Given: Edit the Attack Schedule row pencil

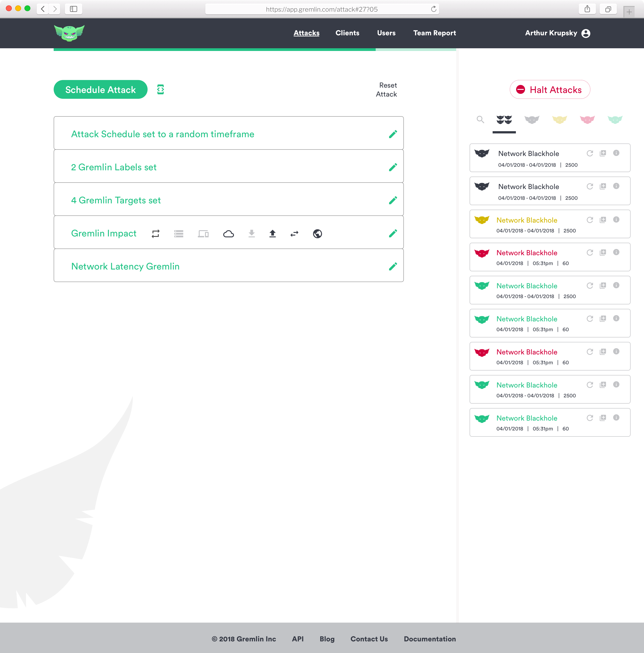Looking at the screenshot, I should pyautogui.click(x=393, y=134).
